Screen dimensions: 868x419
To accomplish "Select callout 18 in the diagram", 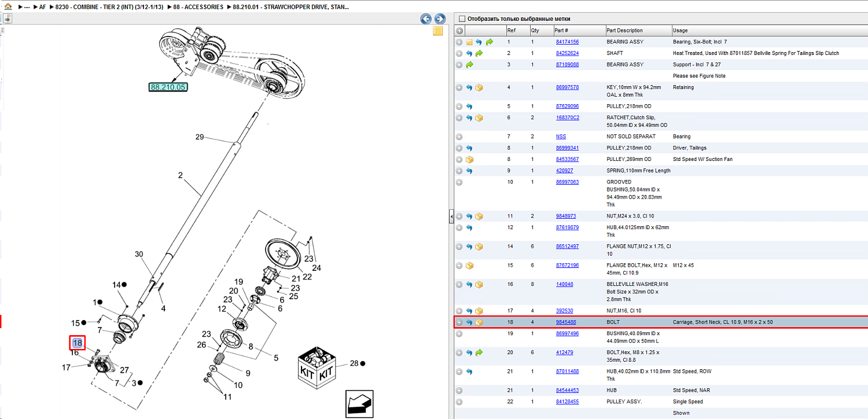I will [78, 343].
